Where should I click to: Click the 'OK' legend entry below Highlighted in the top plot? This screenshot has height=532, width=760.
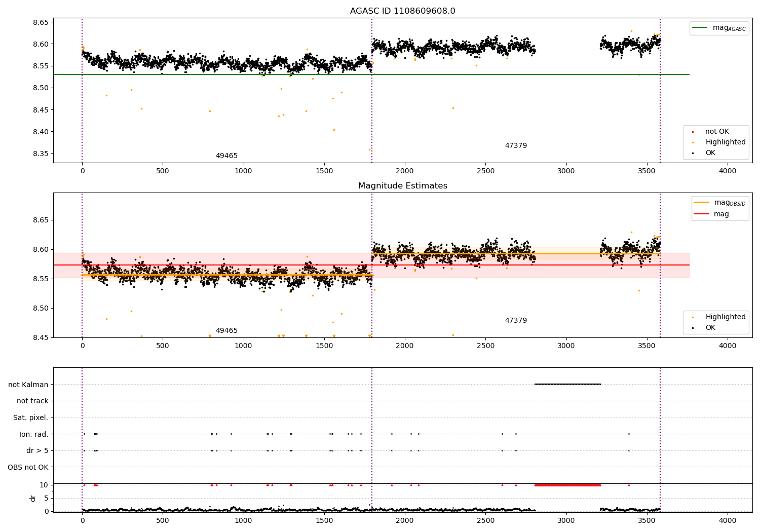click(x=710, y=153)
